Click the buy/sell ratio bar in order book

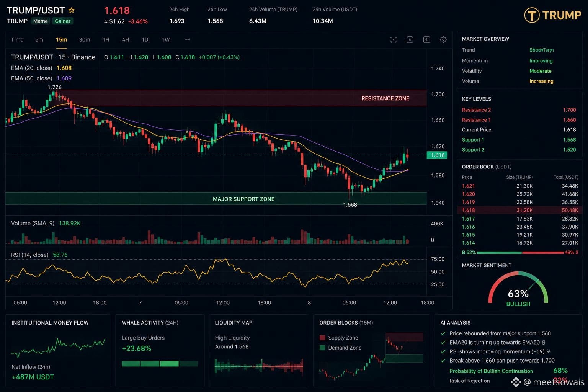520,253
